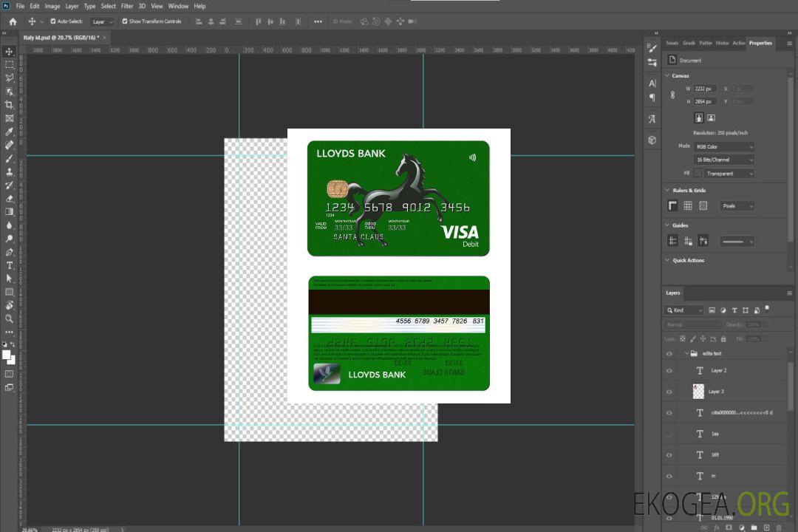Viewport: 798px width, 532px height.
Task: Filter layers by type layers icon
Action: 734,310
